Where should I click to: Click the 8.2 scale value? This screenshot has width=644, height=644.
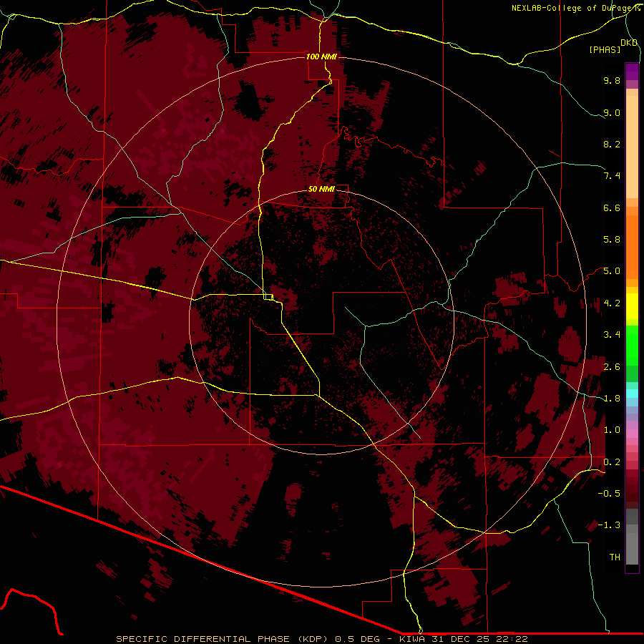(612, 144)
